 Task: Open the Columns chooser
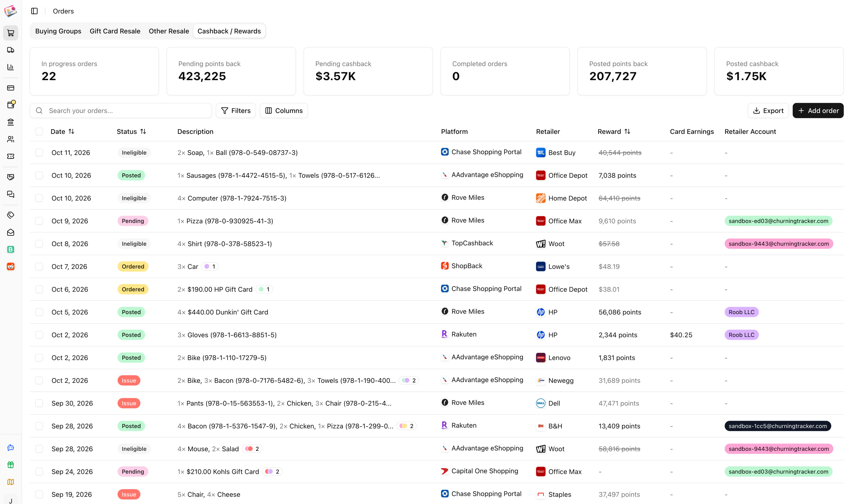click(x=284, y=111)
